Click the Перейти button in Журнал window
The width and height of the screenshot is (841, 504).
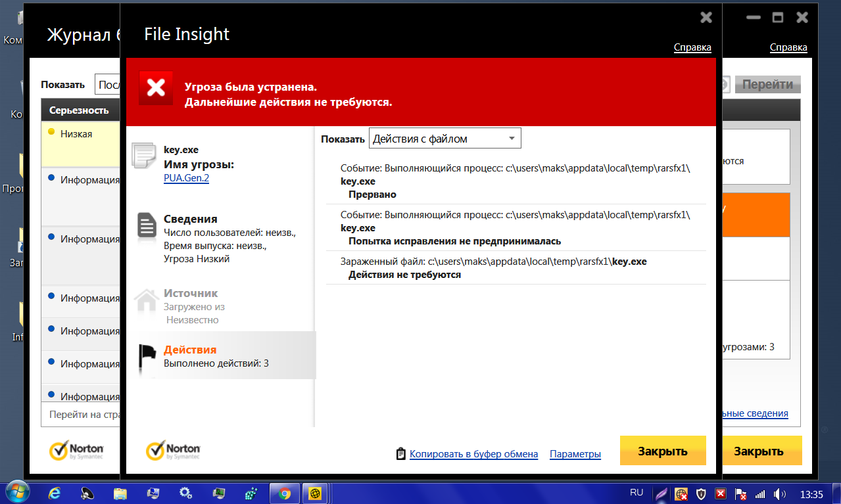(x=767, y=84)
